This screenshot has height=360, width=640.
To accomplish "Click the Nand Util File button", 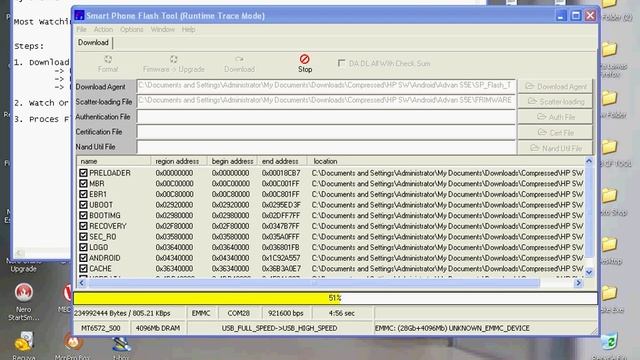I will (555, 148).
